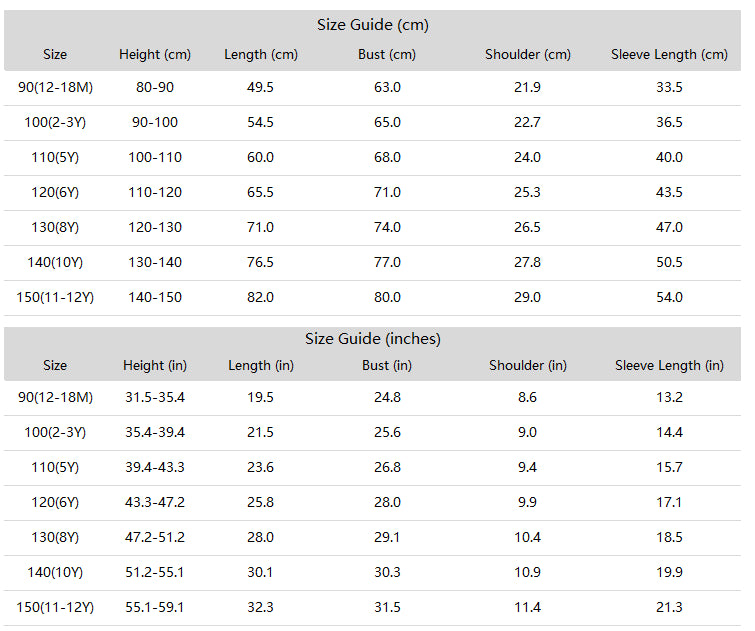Select size 90(12-18M) in the cm table
The image size is (755, 631).
click(55, 87)
